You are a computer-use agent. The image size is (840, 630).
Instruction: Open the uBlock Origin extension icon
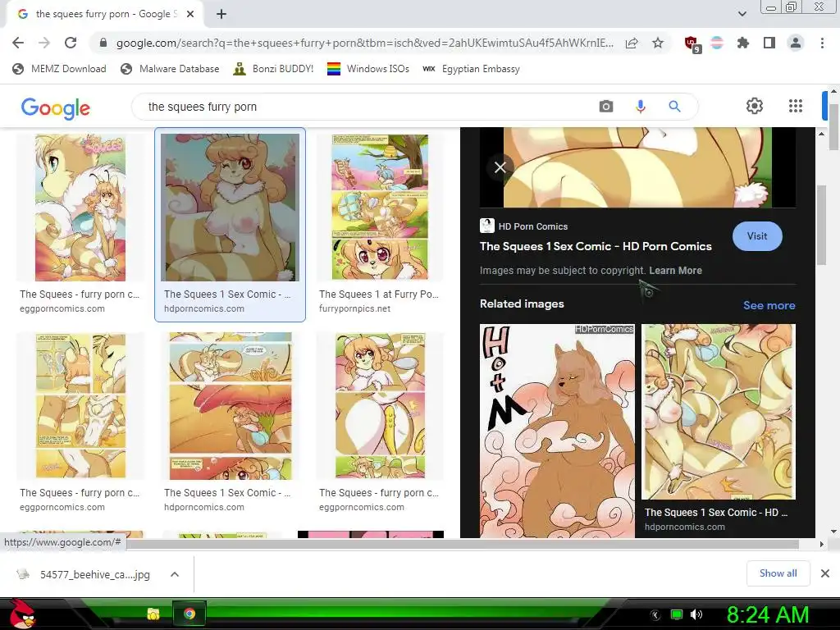point(692,44)
